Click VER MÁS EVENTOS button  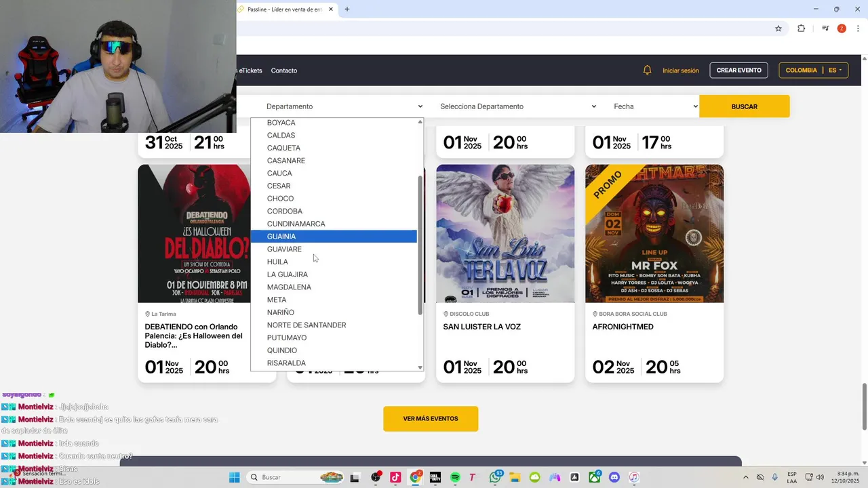pos(431,419)
